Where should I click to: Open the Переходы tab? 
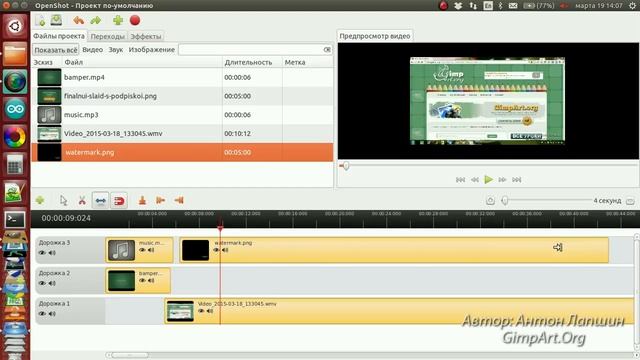108,36
